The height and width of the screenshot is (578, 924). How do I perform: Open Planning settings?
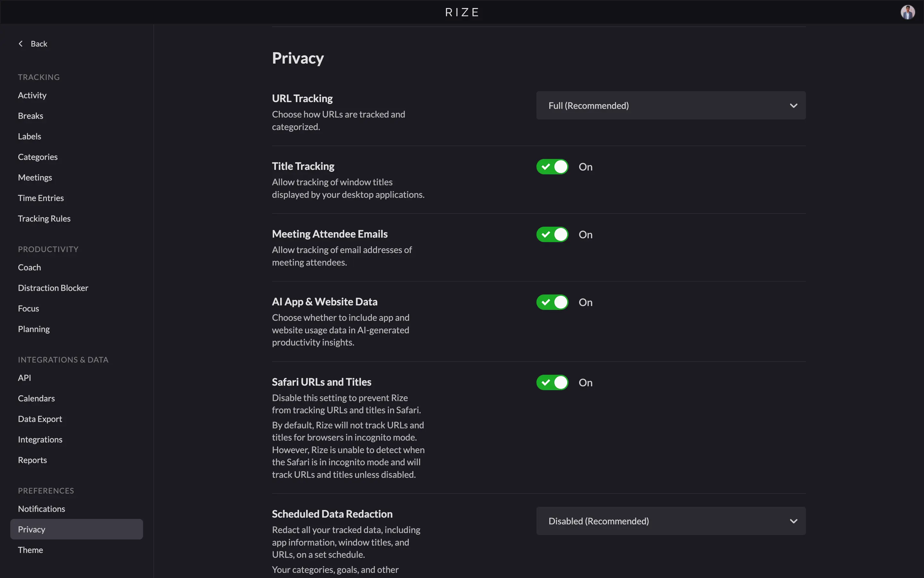(34, 329)
